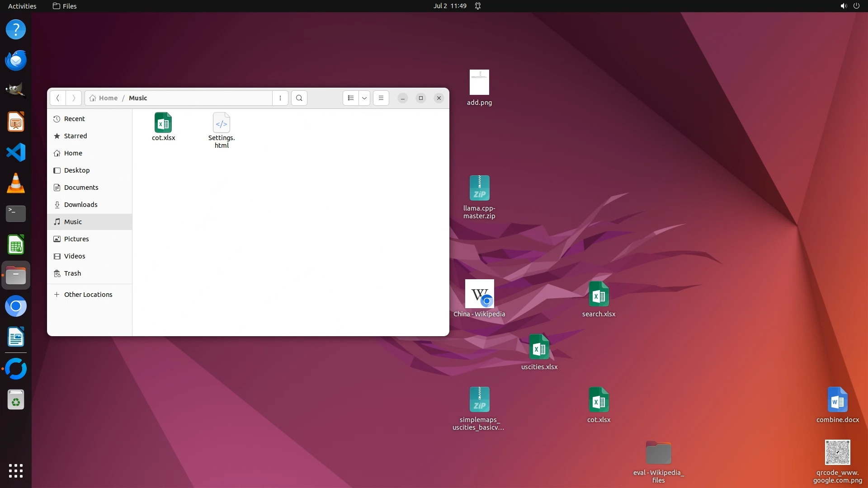The image size is (868, 488).
Task: Select Trash in the sidebar
Action: (x=72, y=273)
